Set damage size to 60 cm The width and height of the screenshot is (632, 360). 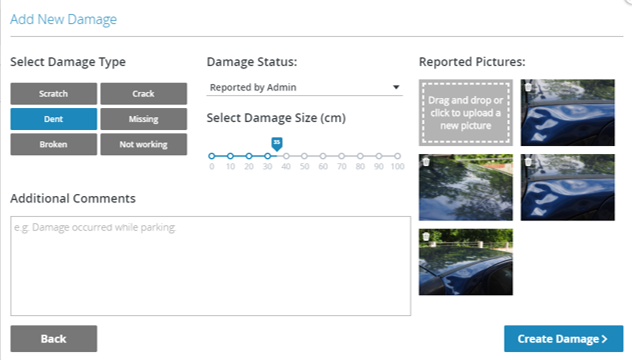point(323,156)
